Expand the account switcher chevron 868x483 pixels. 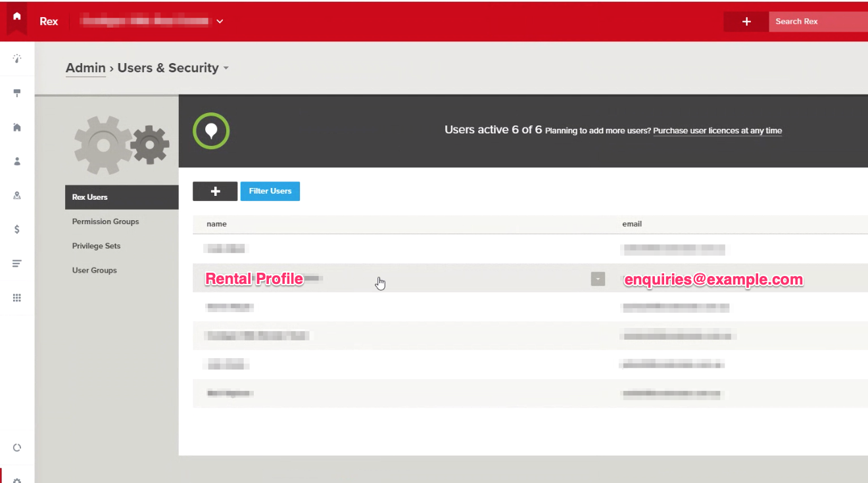pos(220,21)
